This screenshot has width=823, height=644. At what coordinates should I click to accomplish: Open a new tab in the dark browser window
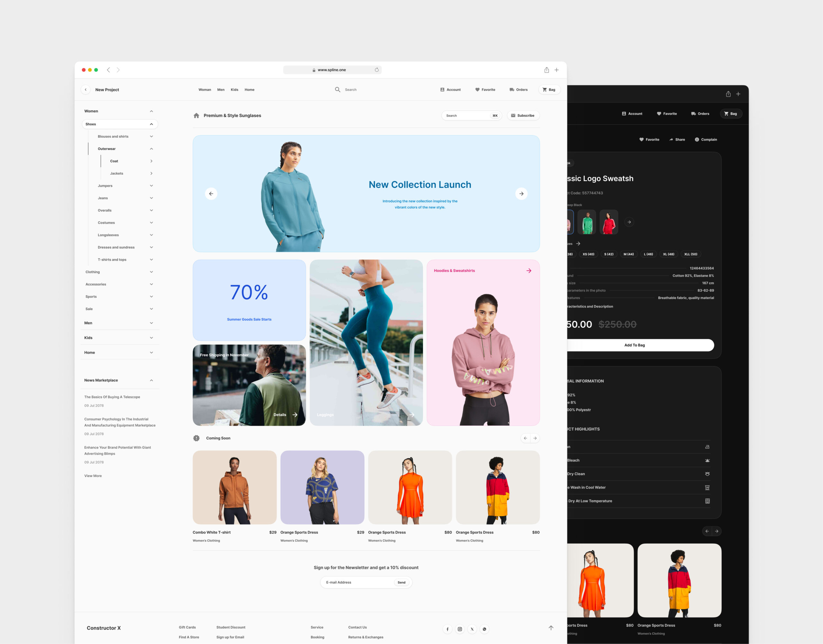(738, 94)
